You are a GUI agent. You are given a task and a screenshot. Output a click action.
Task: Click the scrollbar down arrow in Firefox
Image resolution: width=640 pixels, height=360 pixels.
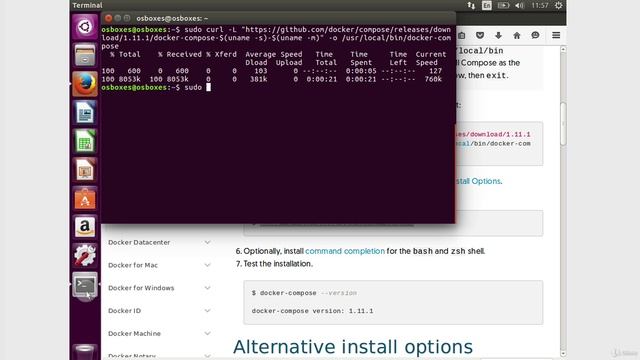pyautogui.click(x=563, y=353)
